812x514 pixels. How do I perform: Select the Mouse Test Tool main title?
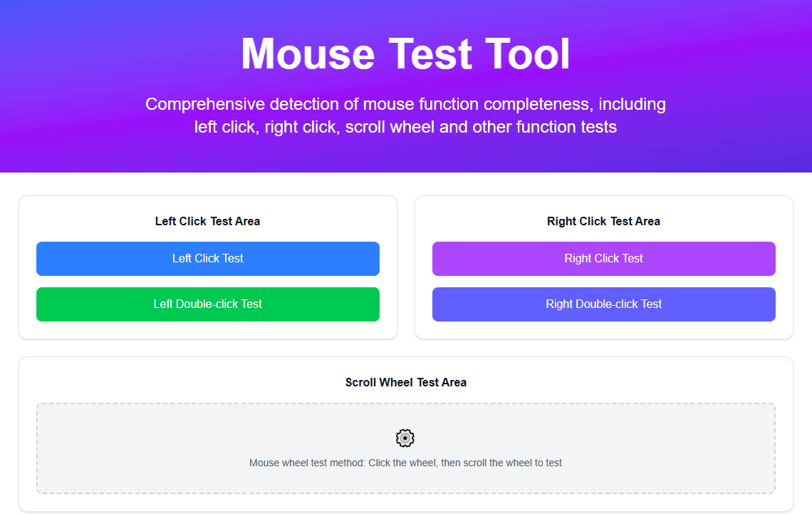405,54
